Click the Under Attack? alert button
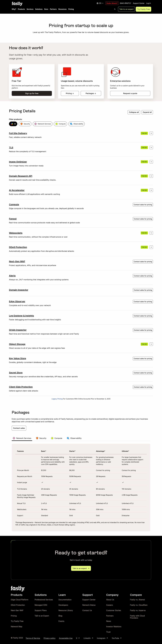Image resolution: width=162 pixels, height=644 pixels. coord(112,3)
